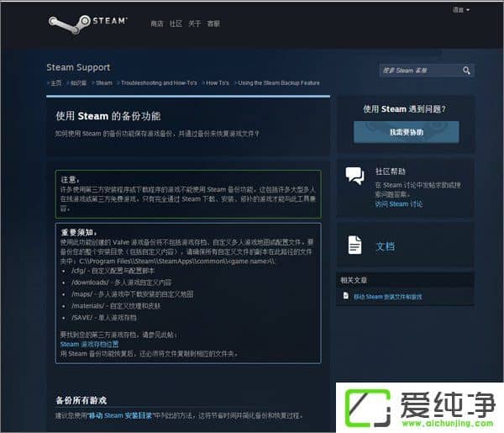
Task: Go to Steam breadcrumb link
Action: pyautogui.click(x=104, y=83)
